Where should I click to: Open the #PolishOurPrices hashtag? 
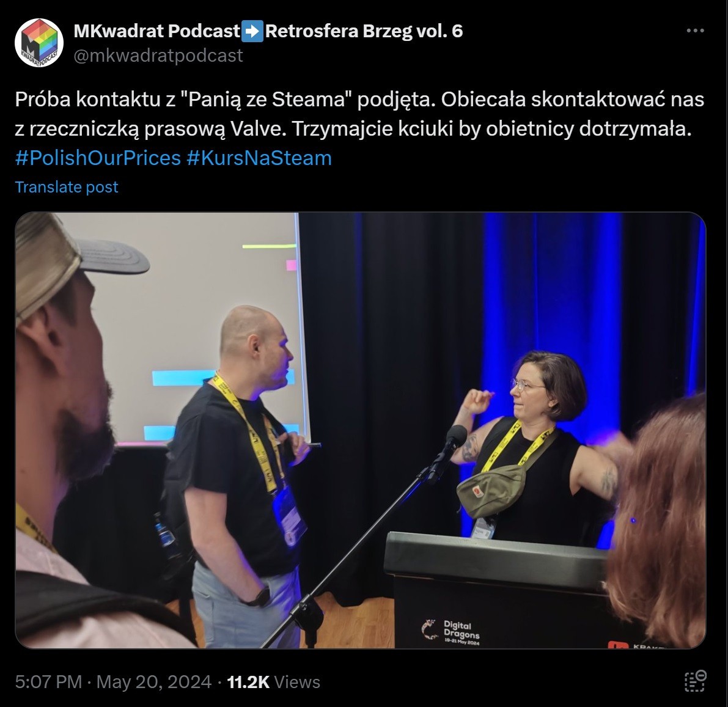98,158
